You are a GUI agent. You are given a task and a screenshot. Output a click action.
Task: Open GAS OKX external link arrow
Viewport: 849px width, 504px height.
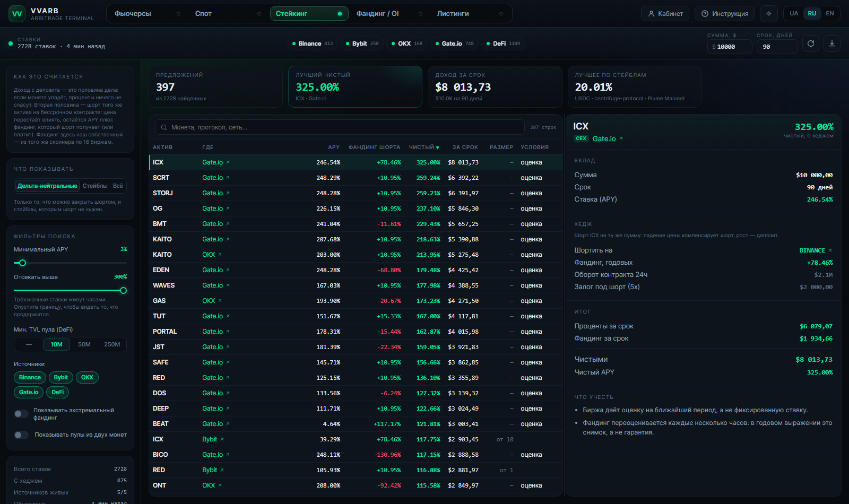tap(220, 301)
